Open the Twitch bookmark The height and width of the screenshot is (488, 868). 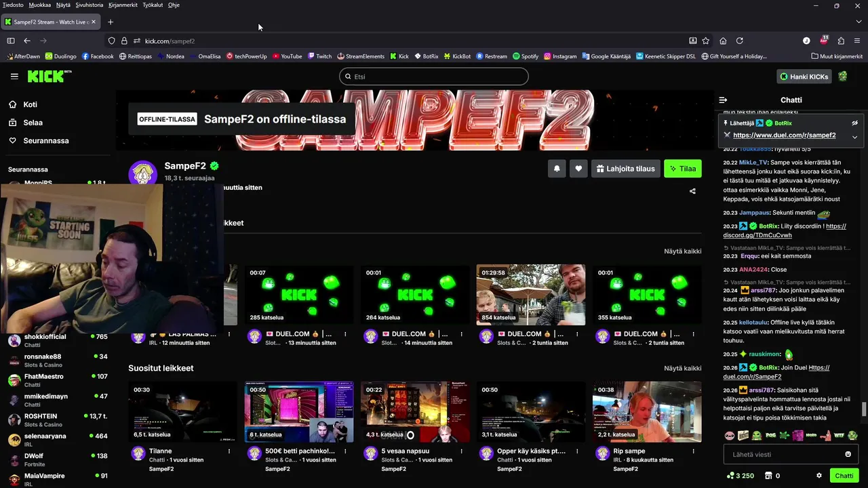(x=319, y=56)
